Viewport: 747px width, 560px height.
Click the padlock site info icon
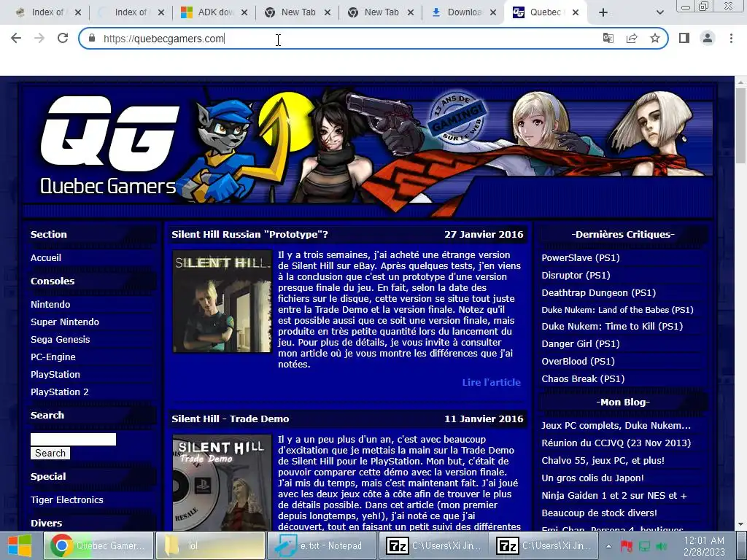[x=92, y=38]
